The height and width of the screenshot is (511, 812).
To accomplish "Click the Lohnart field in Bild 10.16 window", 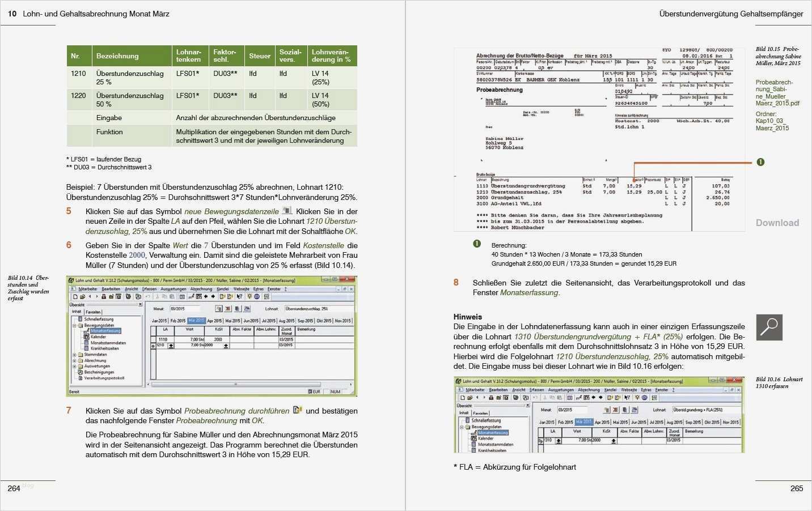I will pyautogui.click(x=707, y=410).
